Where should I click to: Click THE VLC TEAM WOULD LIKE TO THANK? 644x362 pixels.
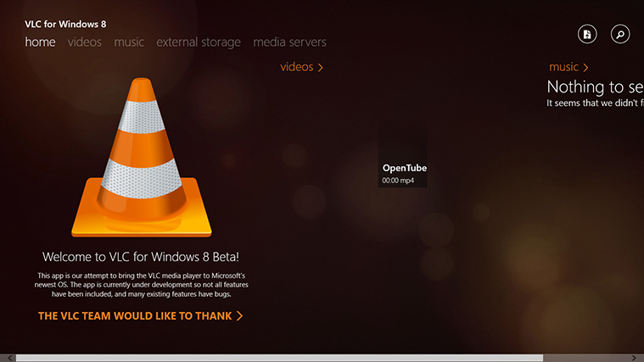[140, 315]
